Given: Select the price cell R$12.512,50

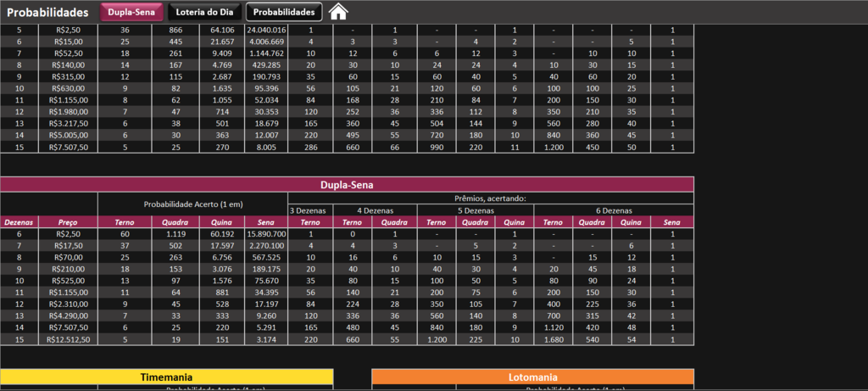Looking at the screenshot, I should point(68,339).
